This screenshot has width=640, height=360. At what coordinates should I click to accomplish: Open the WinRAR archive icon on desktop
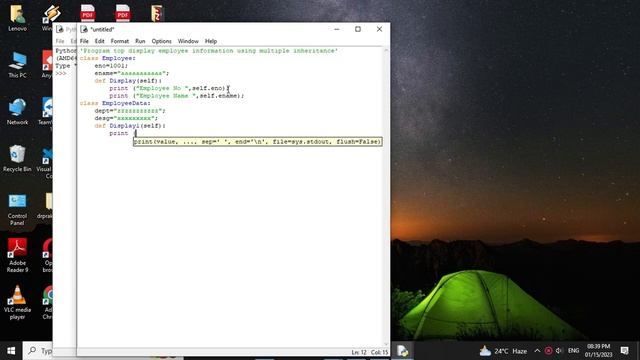click(x=157, y=13)
